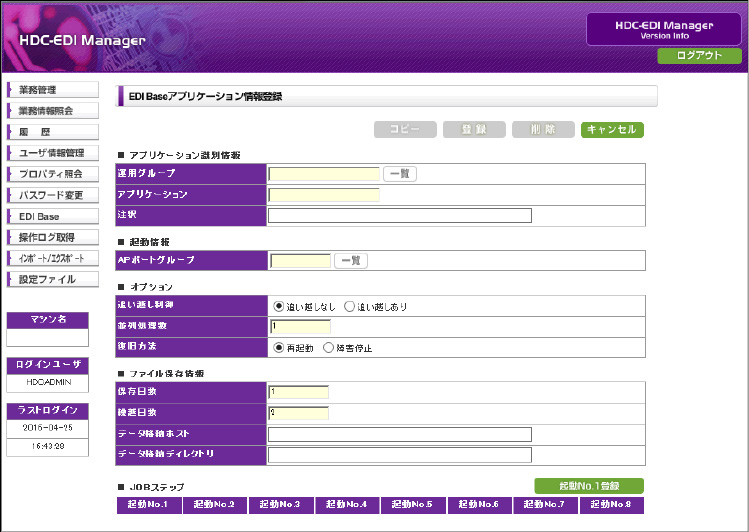Open the 設定ファイル menu item
This screenshot has height=532, width=749.
(52, 279)
